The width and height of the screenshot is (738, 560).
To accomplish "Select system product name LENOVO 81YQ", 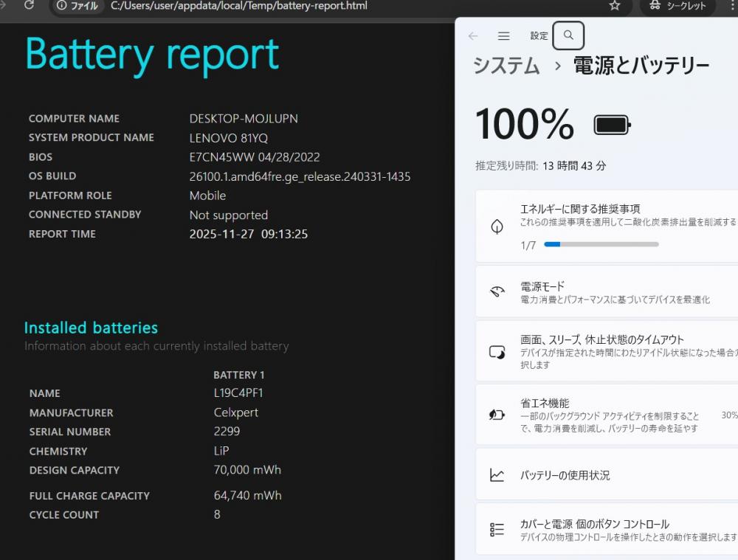I will click(228, 138).
